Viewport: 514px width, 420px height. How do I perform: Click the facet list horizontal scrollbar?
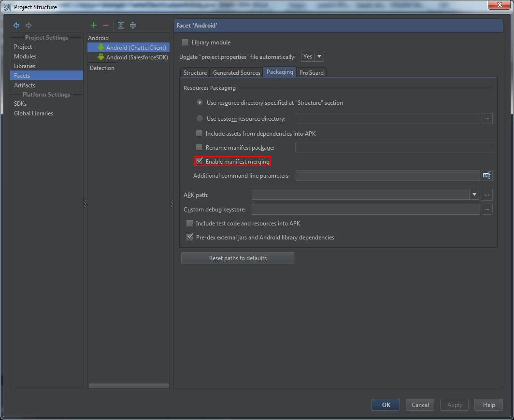(129, 386)
